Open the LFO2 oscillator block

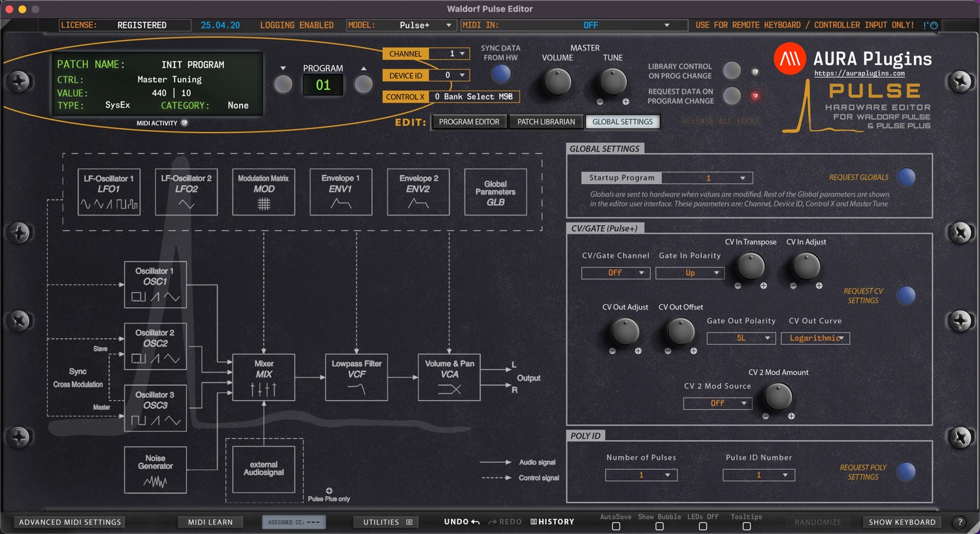pos(186,192)
